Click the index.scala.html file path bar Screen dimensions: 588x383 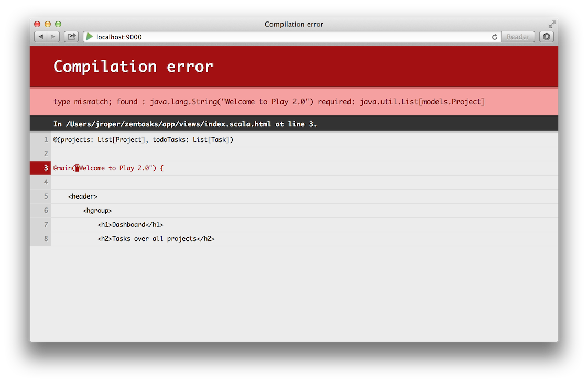coord(185,124)
